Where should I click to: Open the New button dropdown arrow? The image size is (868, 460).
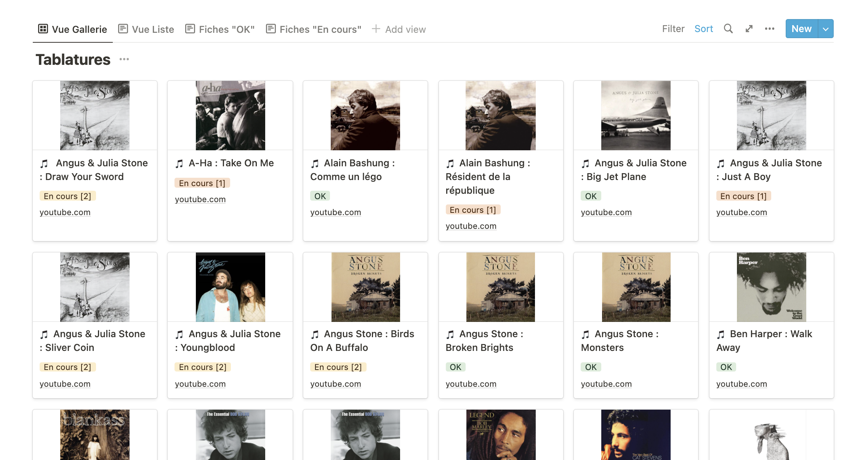[826, 29]
